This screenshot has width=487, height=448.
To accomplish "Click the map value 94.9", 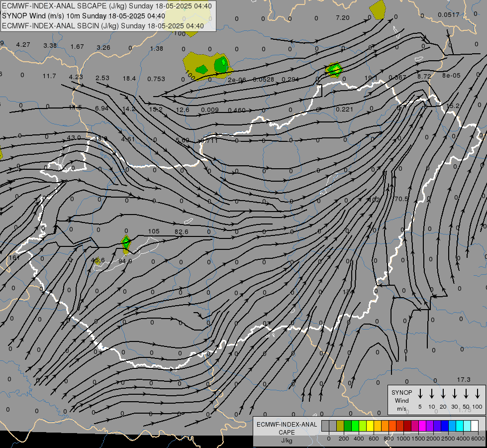I will click(x=125, y=261).
